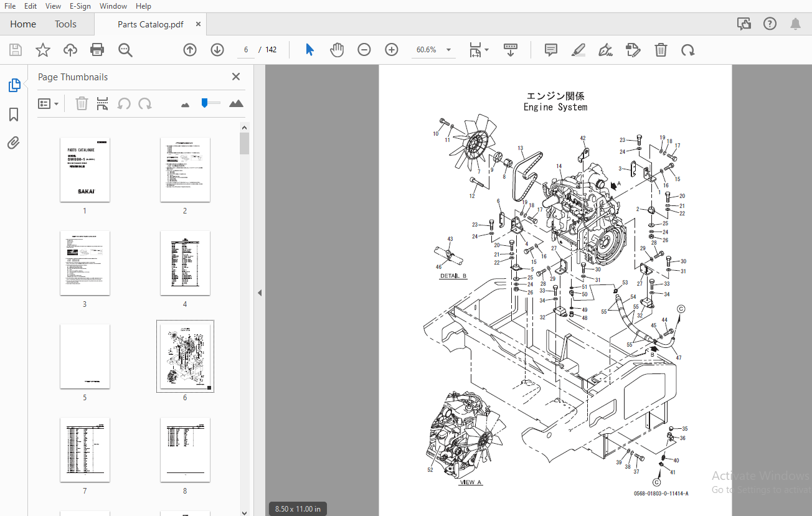Switch to the Tools tab

65,24
